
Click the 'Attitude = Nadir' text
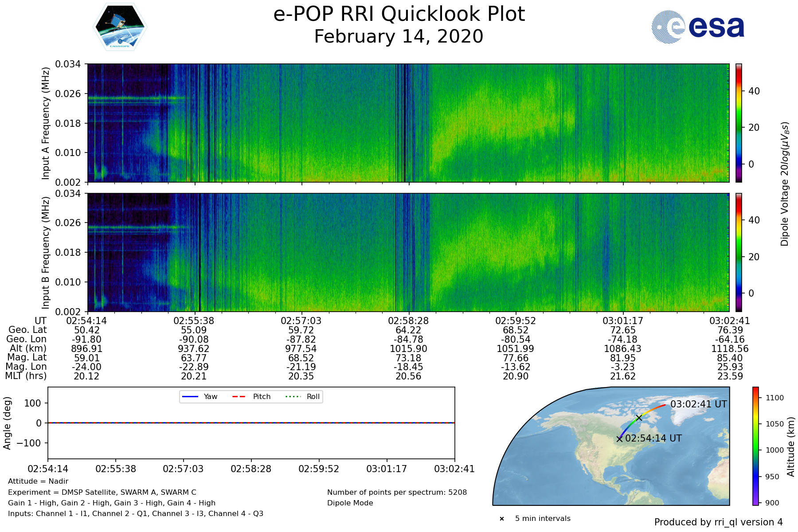[x=38, y=481]
